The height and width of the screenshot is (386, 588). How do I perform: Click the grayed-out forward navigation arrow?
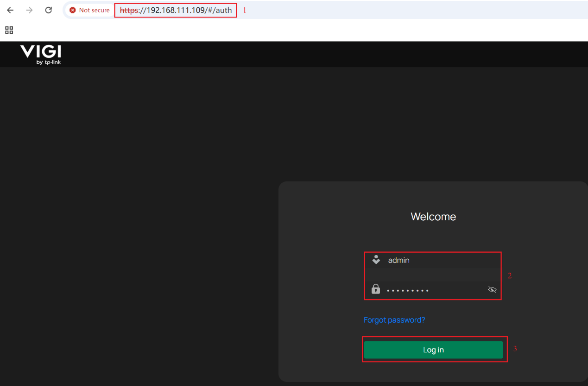tap(29, 10)
